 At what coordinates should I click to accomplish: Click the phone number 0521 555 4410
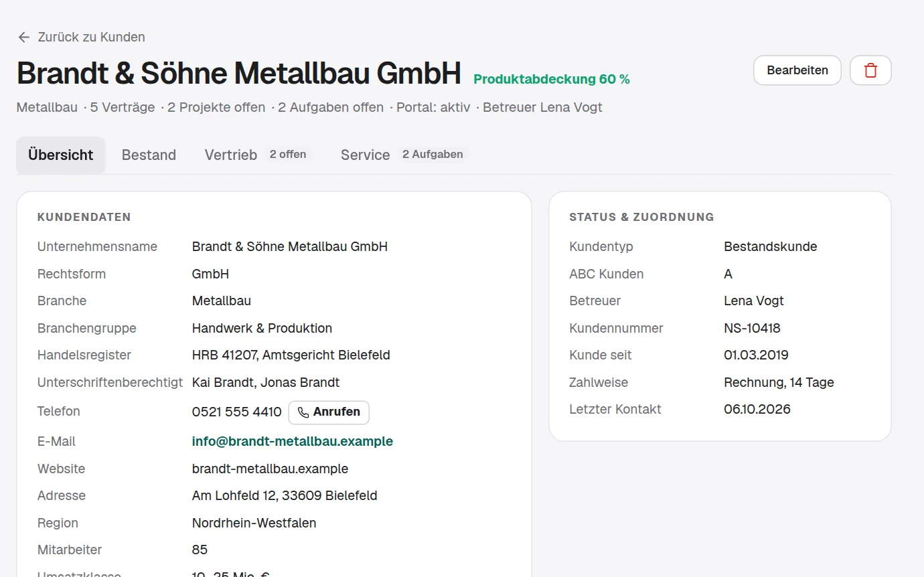click(x=237, y=412)
